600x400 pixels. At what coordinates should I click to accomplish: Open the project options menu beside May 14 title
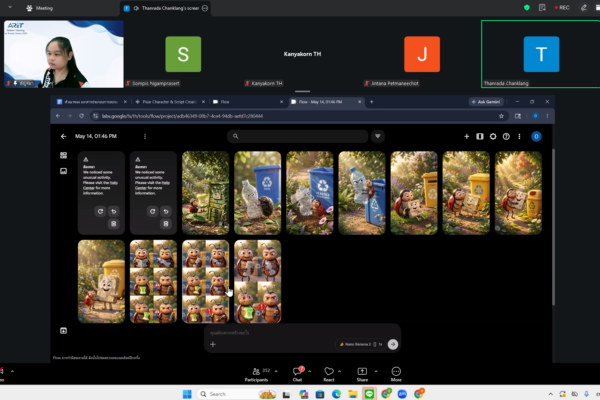(145, 136)
